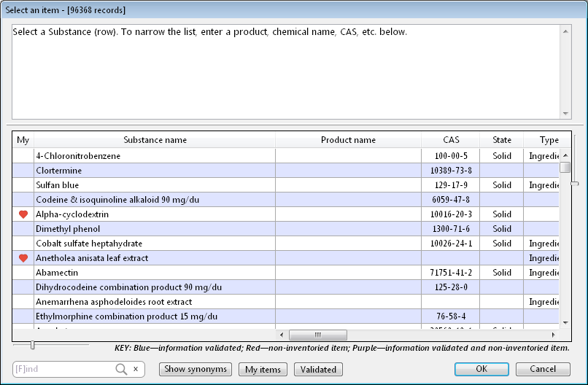This screenshot has width=588, height=385.
Task: Click CAS value 10389-73-8
Action: [x=451, y=171]
